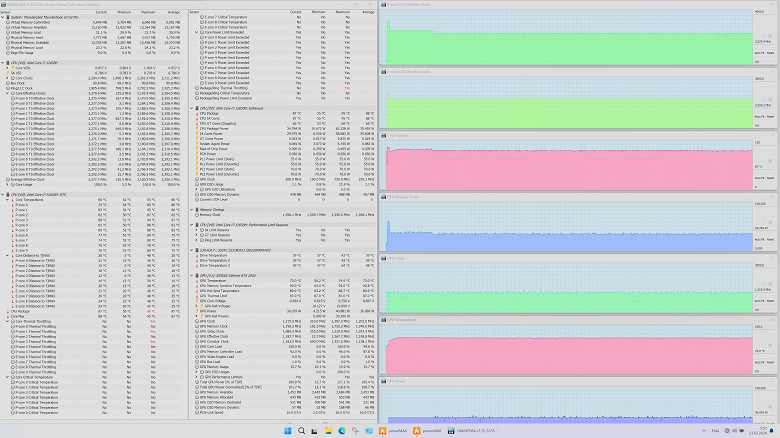This screenshot has width=780, height=438.
Task: Click the thermometer icon beside CPU IA Cores
Action: click(197, 118)
